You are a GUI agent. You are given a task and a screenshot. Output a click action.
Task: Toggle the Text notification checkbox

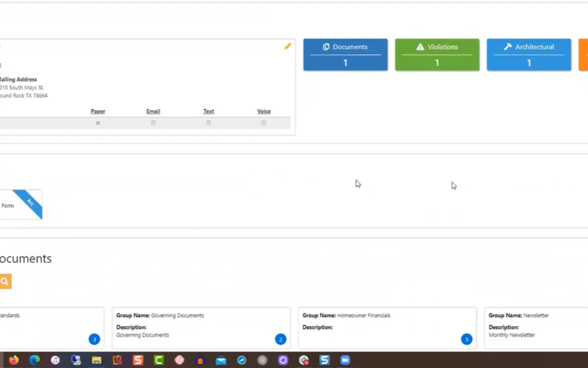point(209,123)
